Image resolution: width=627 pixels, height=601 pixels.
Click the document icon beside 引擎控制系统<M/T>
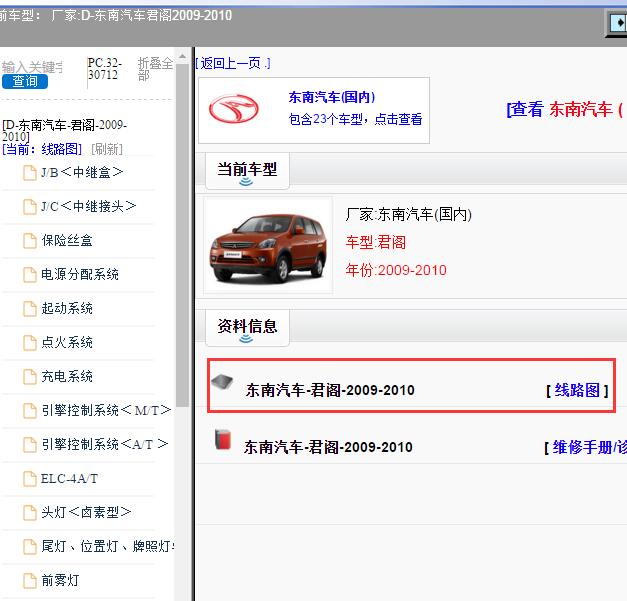click(x=30, y=411)
